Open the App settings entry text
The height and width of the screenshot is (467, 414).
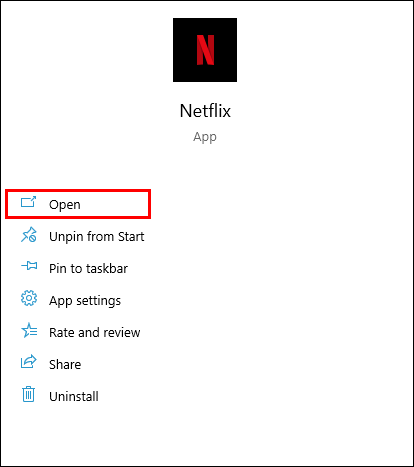(85, 301)
